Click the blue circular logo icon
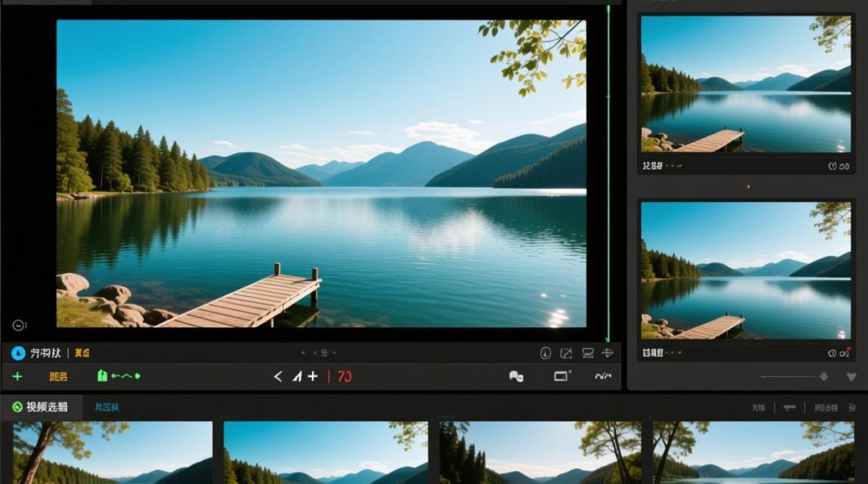Screen dimensions: 868x484 [x=18, y=353]
